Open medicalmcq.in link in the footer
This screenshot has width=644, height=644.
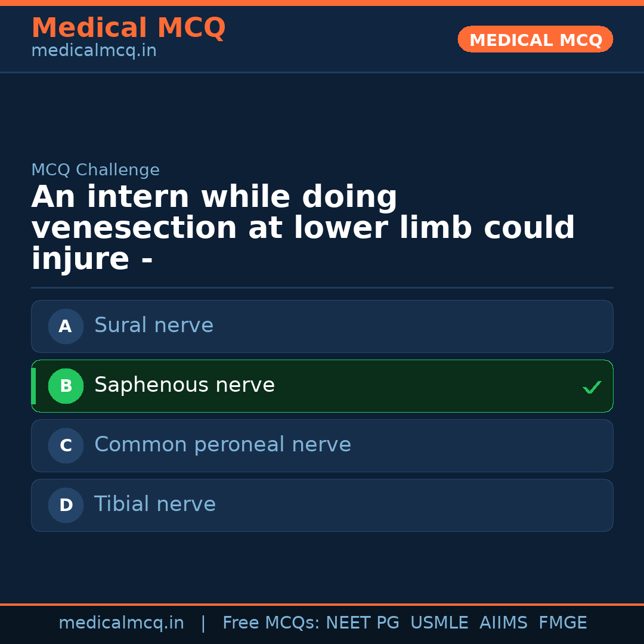tap(121, 623)
